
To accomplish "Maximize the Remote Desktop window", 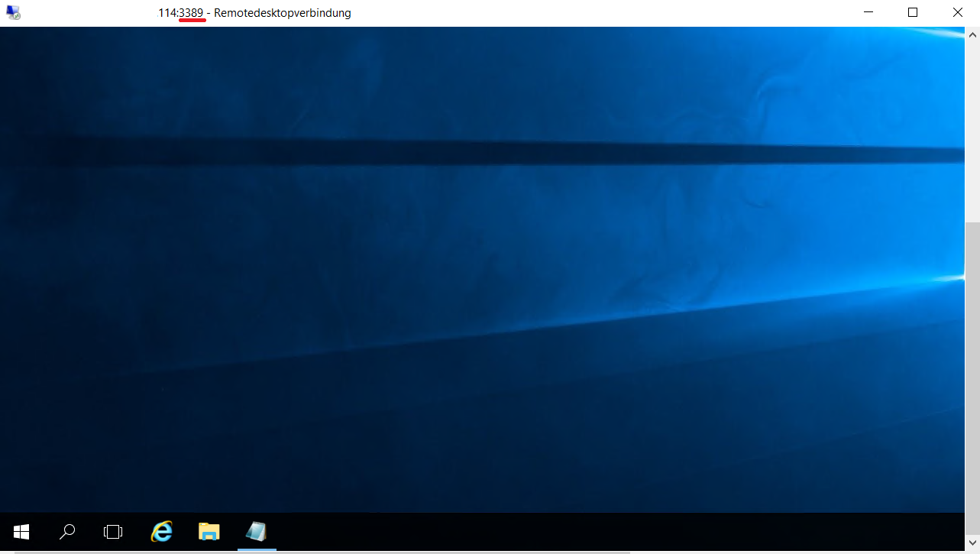I will 912,12.
